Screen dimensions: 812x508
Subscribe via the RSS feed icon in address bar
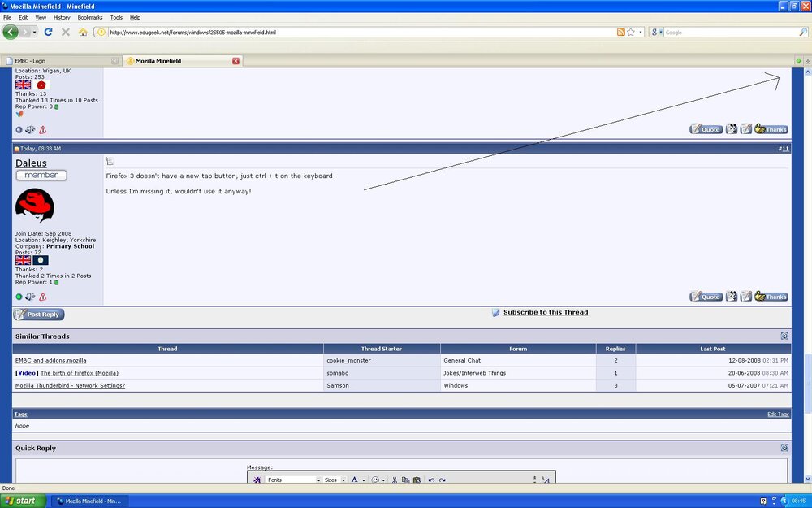[620, 33]
